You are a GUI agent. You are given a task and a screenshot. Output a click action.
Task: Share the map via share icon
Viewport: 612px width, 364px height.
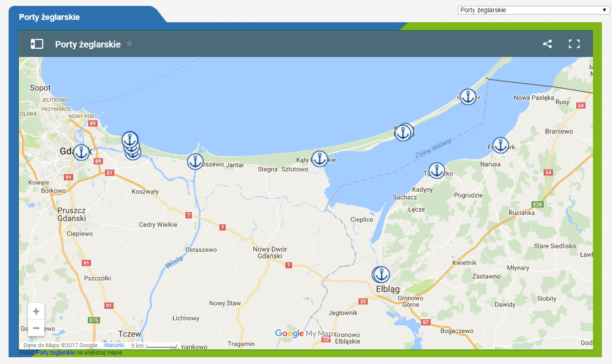547,44
